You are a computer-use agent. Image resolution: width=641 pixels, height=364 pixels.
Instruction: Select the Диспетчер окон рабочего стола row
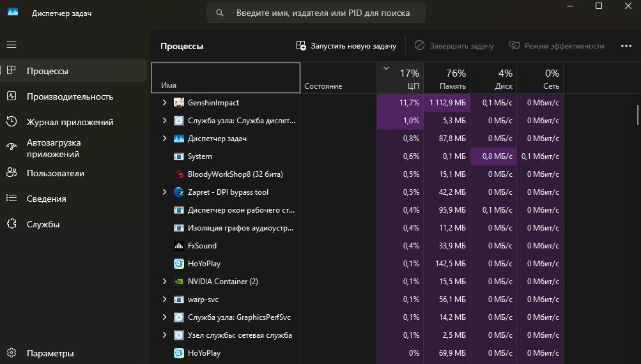coord(357,210)
